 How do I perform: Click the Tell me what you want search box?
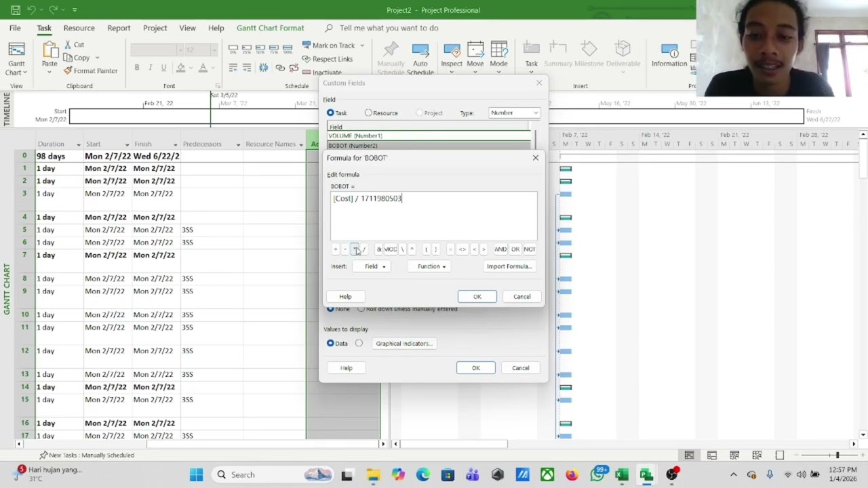(x=389, y=28)
